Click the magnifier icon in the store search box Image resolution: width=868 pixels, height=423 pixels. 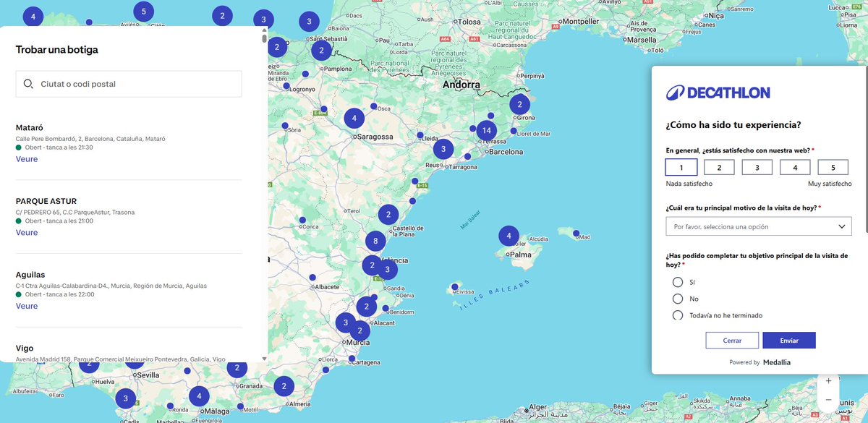(x=28, y=84)
